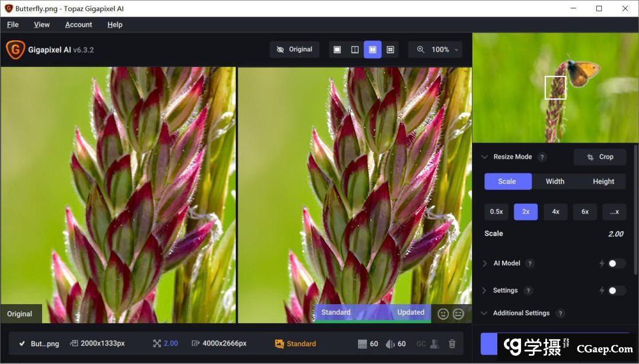Open the 100% zoom level dropdown

(x=438, y=50)
